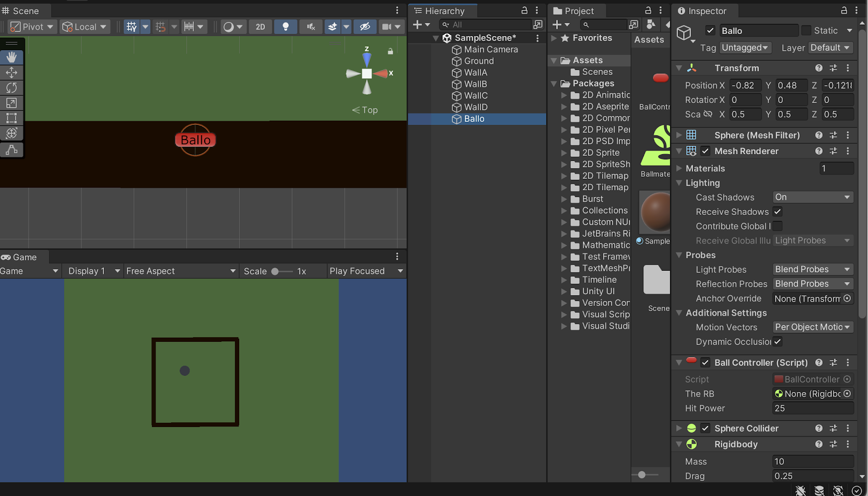This screenshot has width=868, height=496.
Task: Click scale constrain proportions link icon
Action: (x=708, y=114)
